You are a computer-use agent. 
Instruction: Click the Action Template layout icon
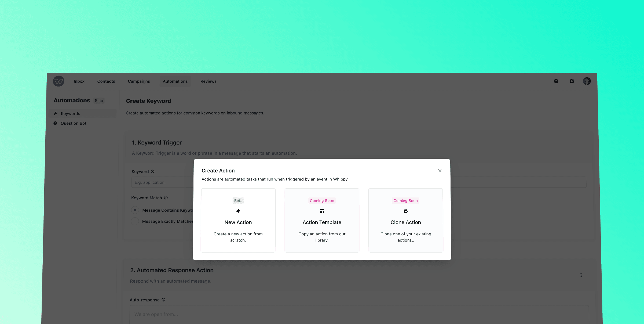click(322, 211)
